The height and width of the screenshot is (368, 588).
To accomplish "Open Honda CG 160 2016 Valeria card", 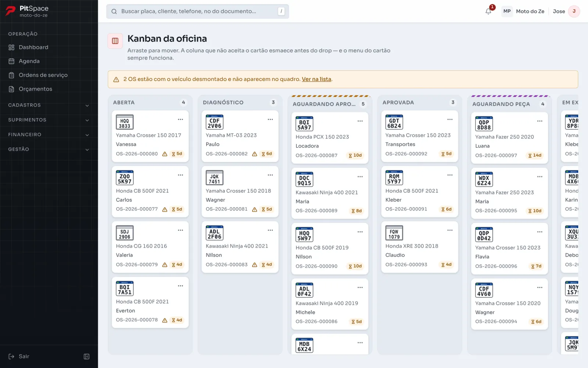I will [150, 247].
